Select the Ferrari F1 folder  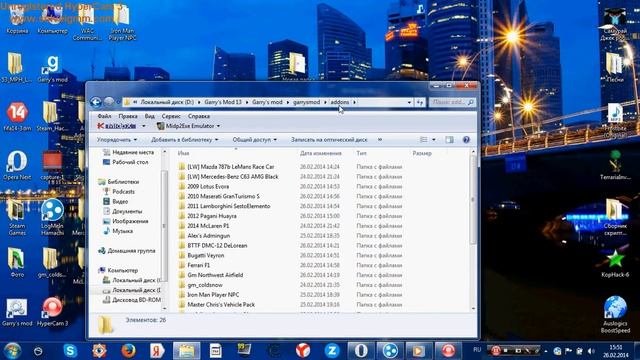click(198, 265)
